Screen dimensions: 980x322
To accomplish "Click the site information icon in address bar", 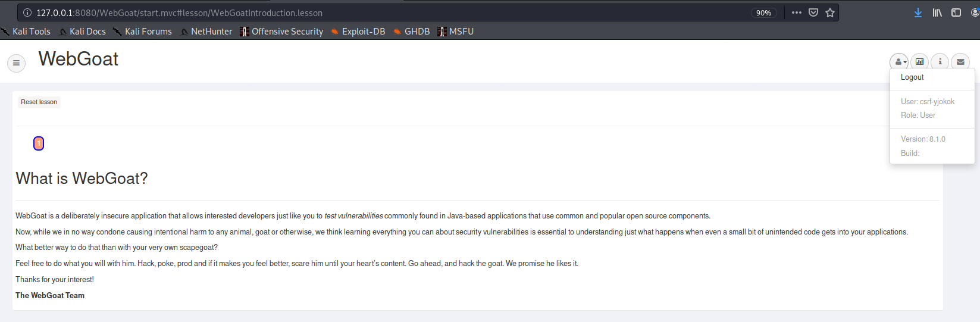I will pos(27,12).
